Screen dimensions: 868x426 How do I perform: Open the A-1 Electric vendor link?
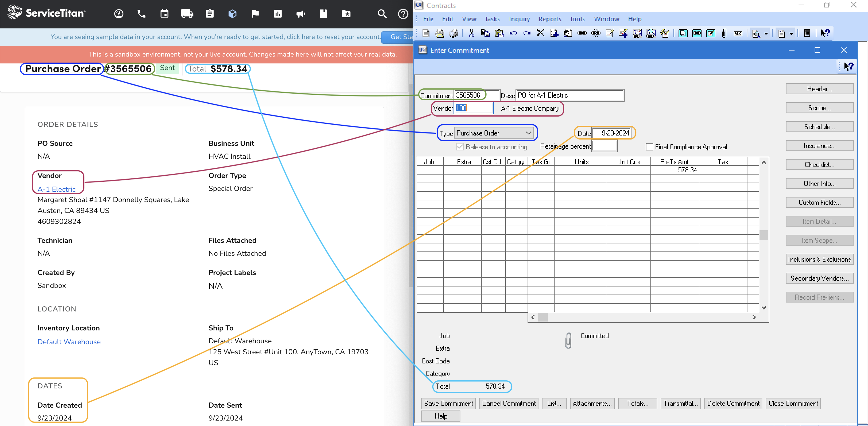(56, 189)
